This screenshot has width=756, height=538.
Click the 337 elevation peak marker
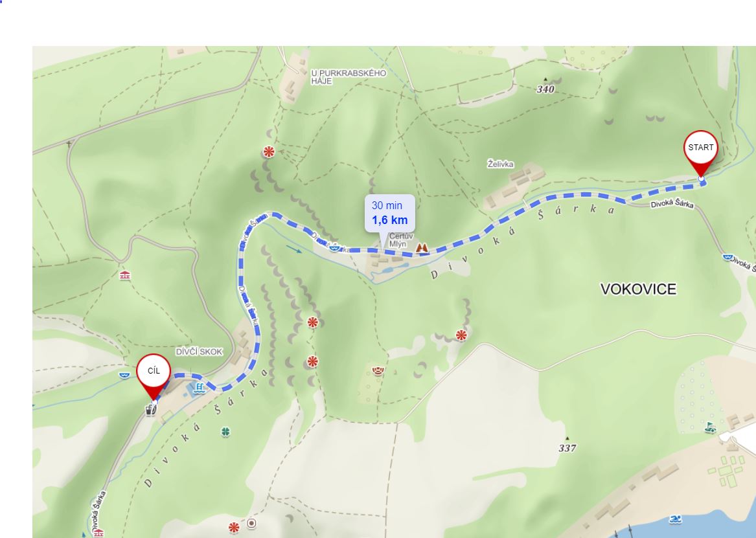(567, 445)
